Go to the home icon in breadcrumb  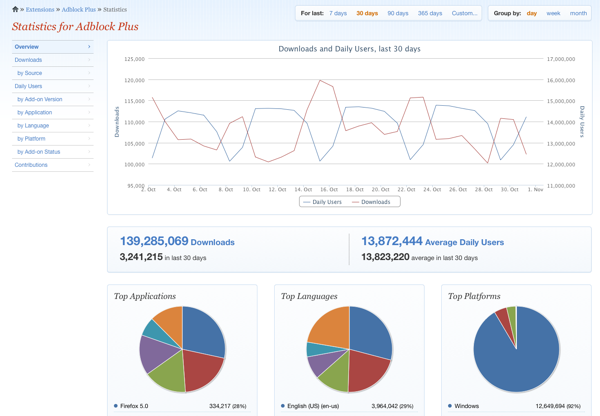15,9
